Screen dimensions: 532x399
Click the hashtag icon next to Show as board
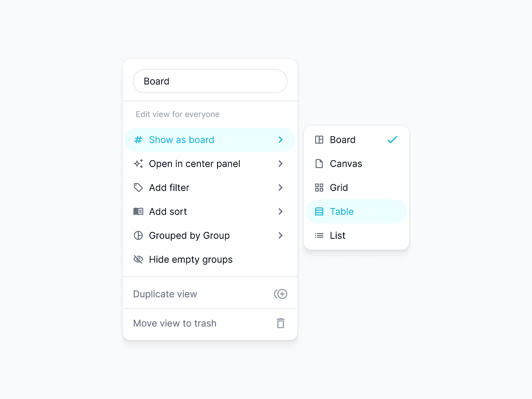pos(138,139)
